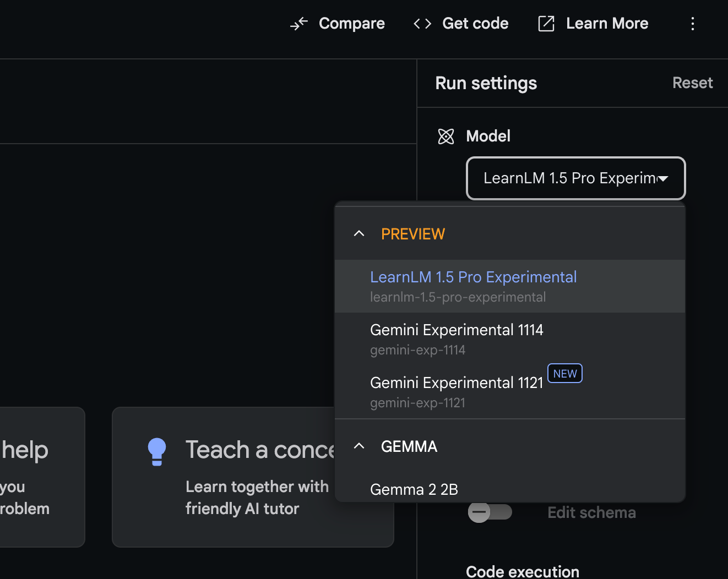Click the Model section label
The image size is (728, 579).
click(x=488, y=136)
